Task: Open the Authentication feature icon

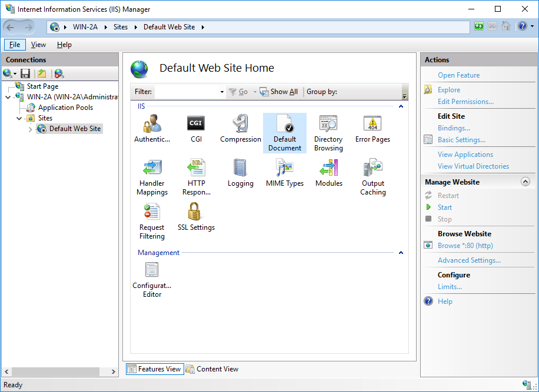Action: tap(152, 124)
